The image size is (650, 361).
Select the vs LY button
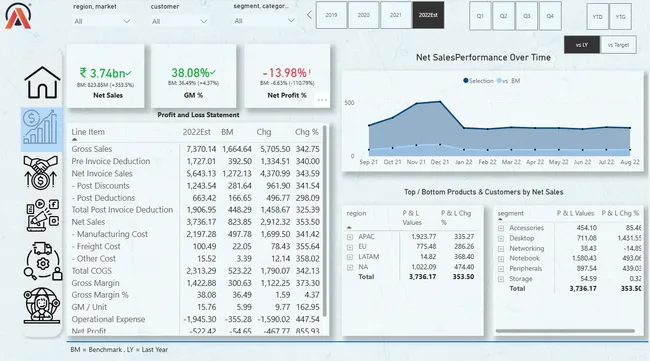click(582, 45)
